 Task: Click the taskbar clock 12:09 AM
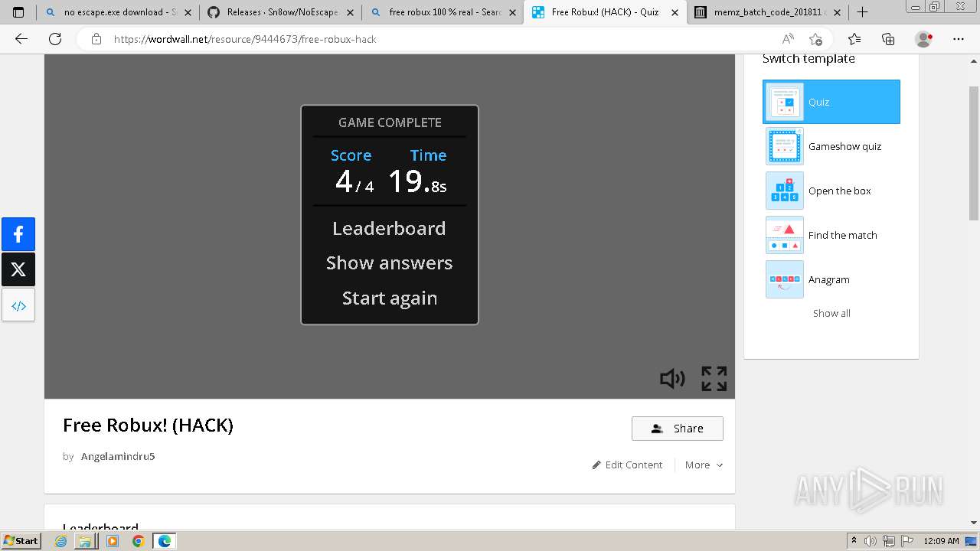coord(941,541)
